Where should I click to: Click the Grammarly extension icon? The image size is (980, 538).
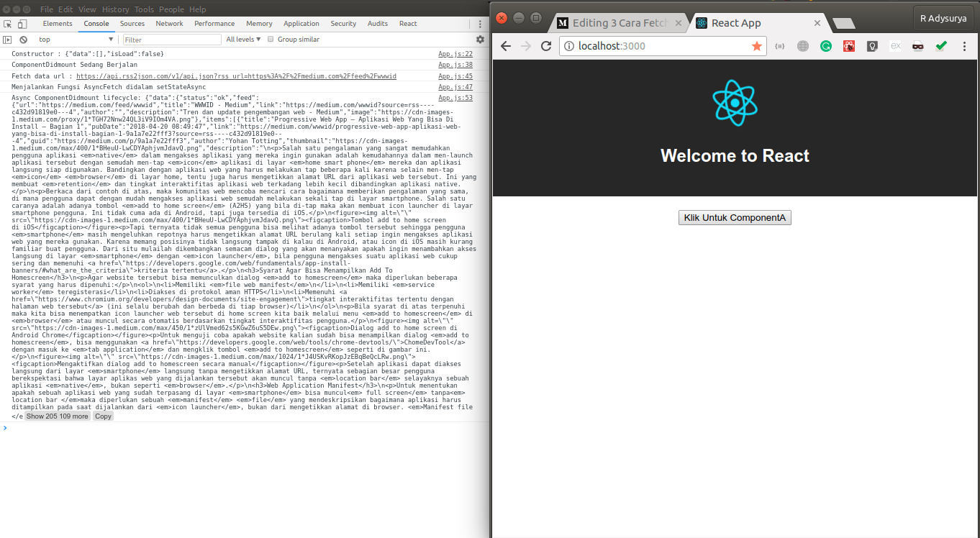[825, 45]
